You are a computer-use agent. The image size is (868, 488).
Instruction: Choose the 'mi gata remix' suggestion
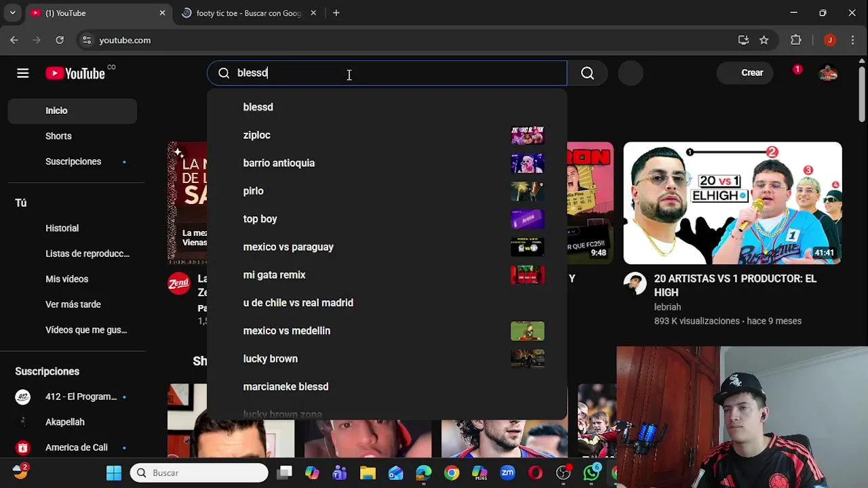(x=387, y=274)
